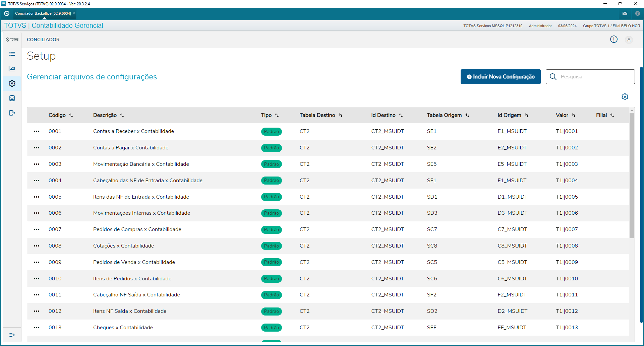Select the Setup gear icon in sidebar

click(x=12, y=83)
